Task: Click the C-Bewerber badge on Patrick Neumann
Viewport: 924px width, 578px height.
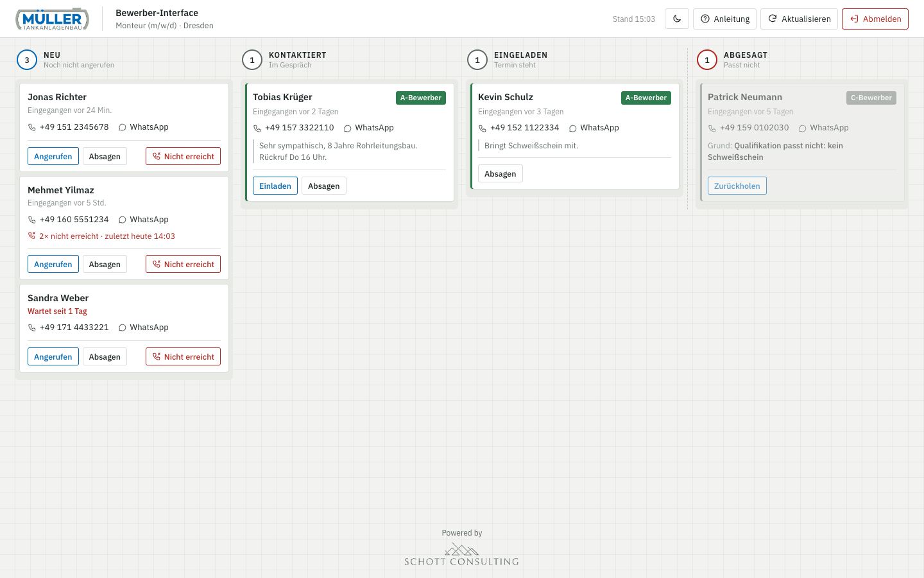Action: pyautogui.click(x=871, y=98)
